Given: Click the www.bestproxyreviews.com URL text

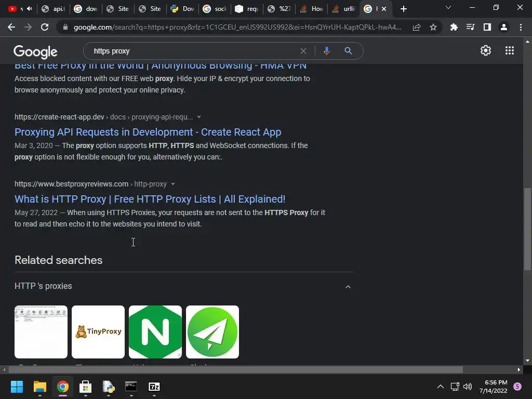Looking at the screenshot, I should (71, 184).
